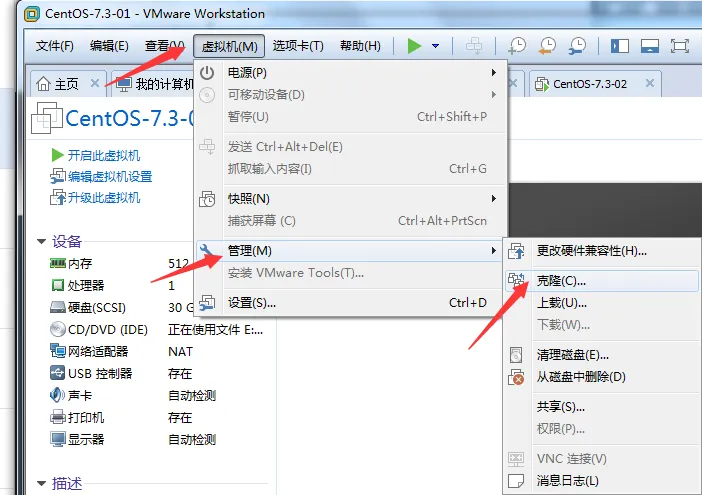
Task: Open the 编辑(E) menu
Action: 109,46
